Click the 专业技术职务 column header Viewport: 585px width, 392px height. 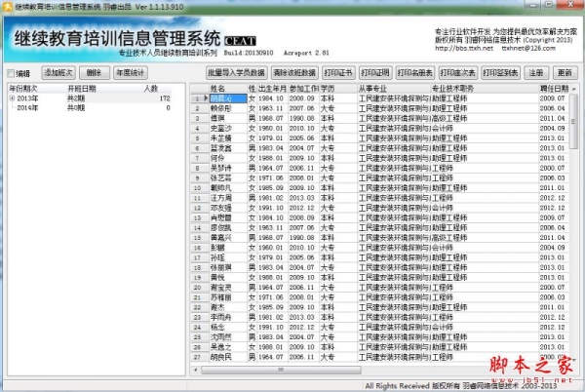452,89
